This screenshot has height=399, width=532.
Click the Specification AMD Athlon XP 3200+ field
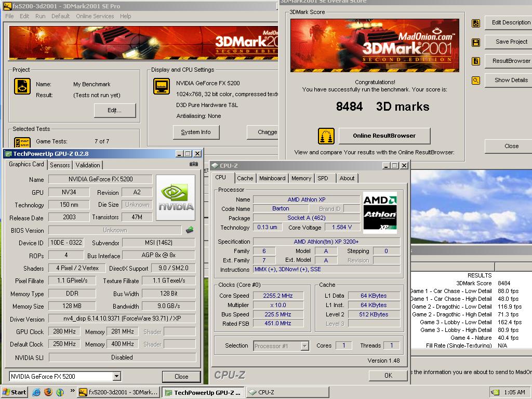pyautogui.click(x=326, y=242)
